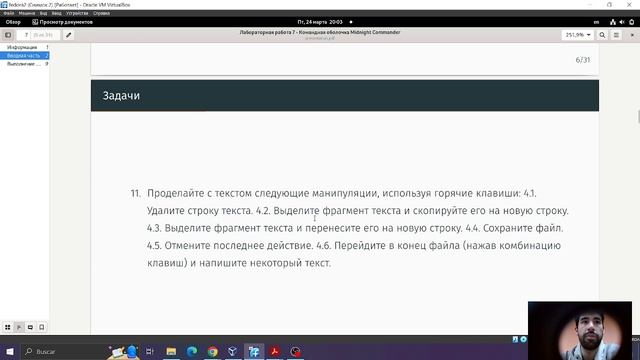This screenshot has width=640, height=360.
Task: Open VirtualBox Справка menu
Action: [x=101, y=13]
